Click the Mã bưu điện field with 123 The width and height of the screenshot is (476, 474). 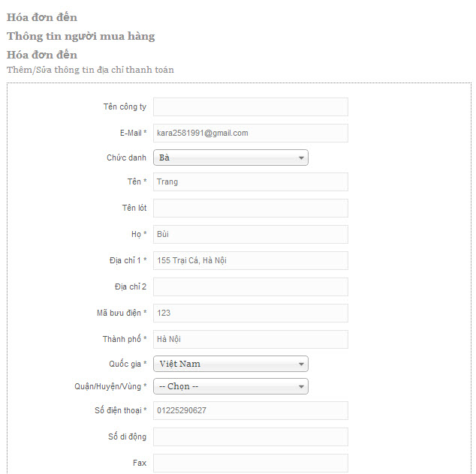[x=251, y=313]
